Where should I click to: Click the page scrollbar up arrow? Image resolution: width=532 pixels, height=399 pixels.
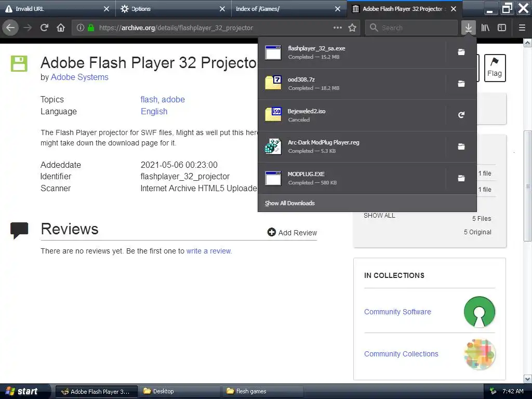pyautogui.click(x=528, y=43)
